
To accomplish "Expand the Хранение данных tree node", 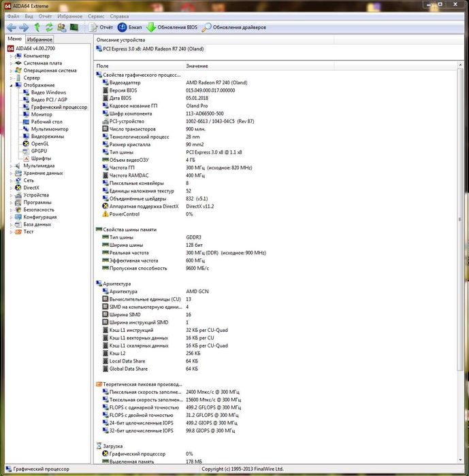I will click(x=11, y=173).
